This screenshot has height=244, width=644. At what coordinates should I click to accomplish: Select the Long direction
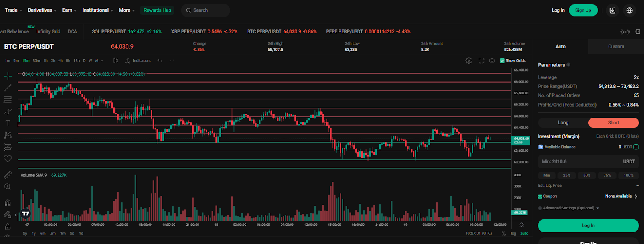coord(563,123)
